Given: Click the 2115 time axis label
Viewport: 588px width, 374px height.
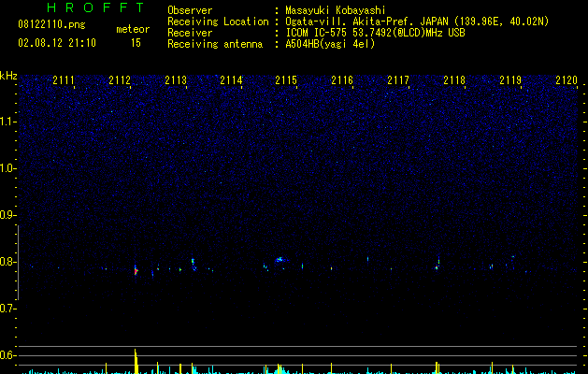Looking at the screenshot, I should pos(286,80).
